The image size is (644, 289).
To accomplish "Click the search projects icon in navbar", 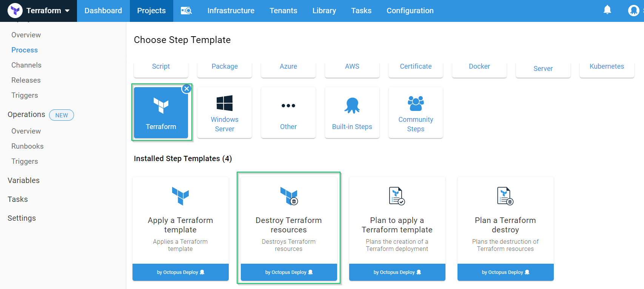I will pyautogui.click(x=186, y=11).
